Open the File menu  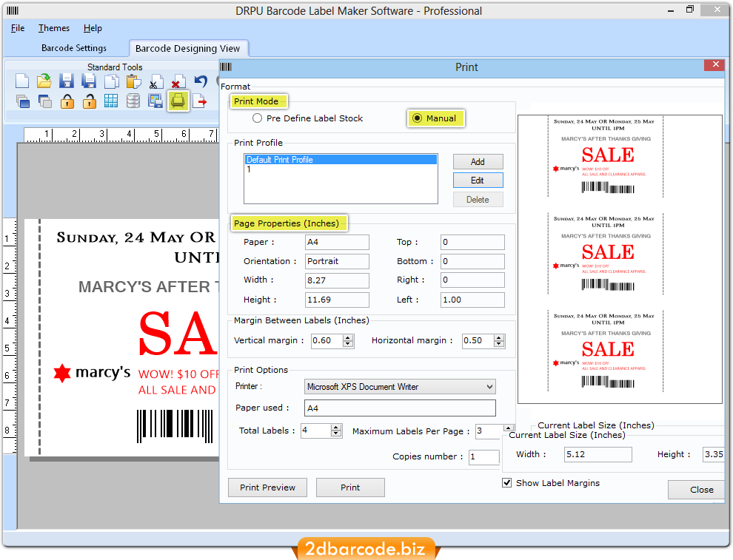[x=18, y=28]
